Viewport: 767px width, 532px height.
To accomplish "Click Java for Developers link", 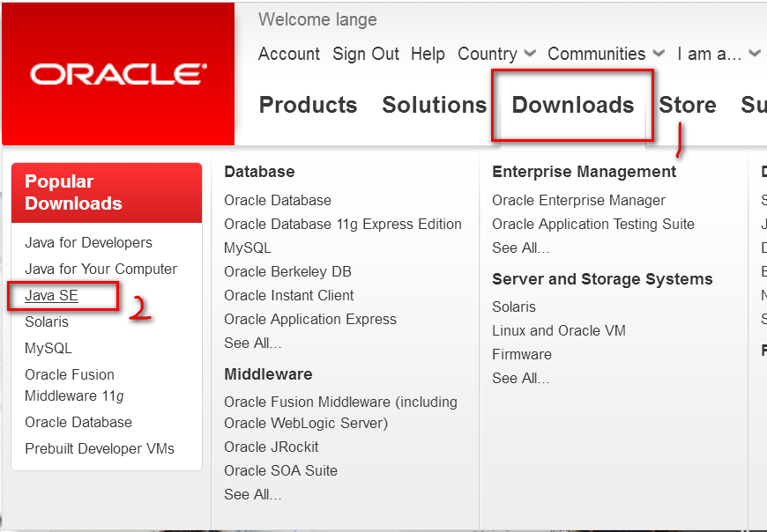I will tap(88, 243).
